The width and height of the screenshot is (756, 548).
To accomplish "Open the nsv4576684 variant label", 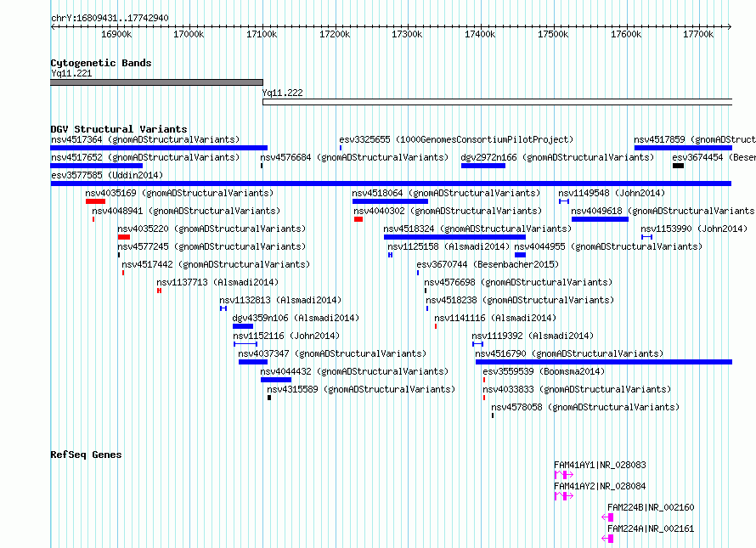I will (x=354, y=157).
